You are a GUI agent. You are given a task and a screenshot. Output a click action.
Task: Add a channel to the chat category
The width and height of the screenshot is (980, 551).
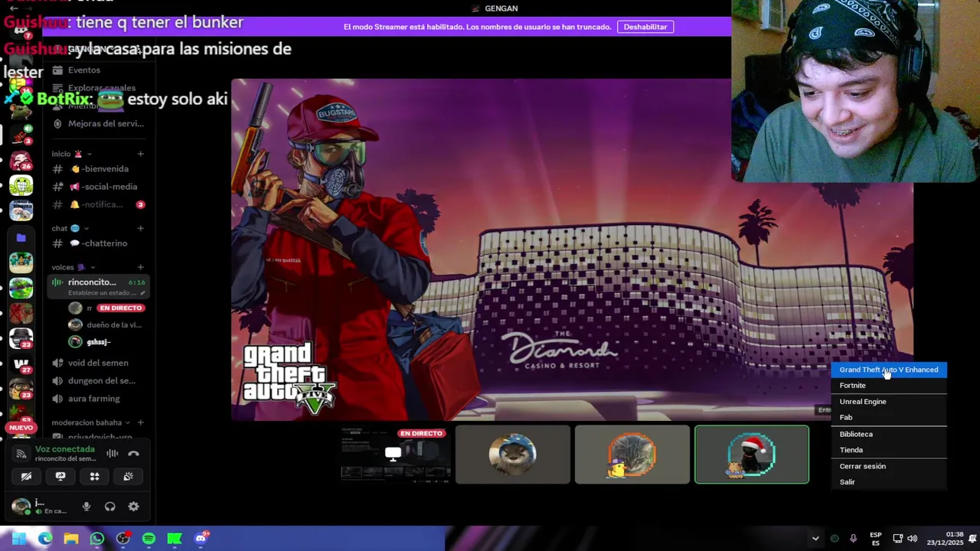[x=140, y=228]
